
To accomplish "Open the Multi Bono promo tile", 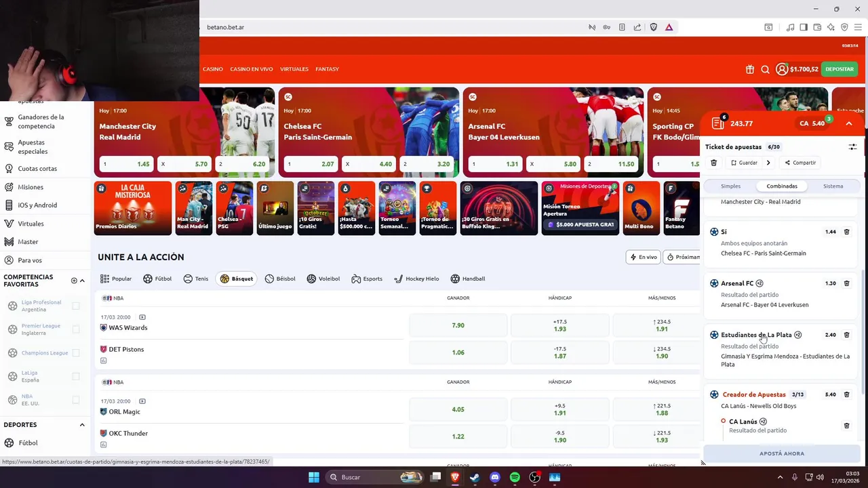I will pyautogui.click(x=641, y=208).
